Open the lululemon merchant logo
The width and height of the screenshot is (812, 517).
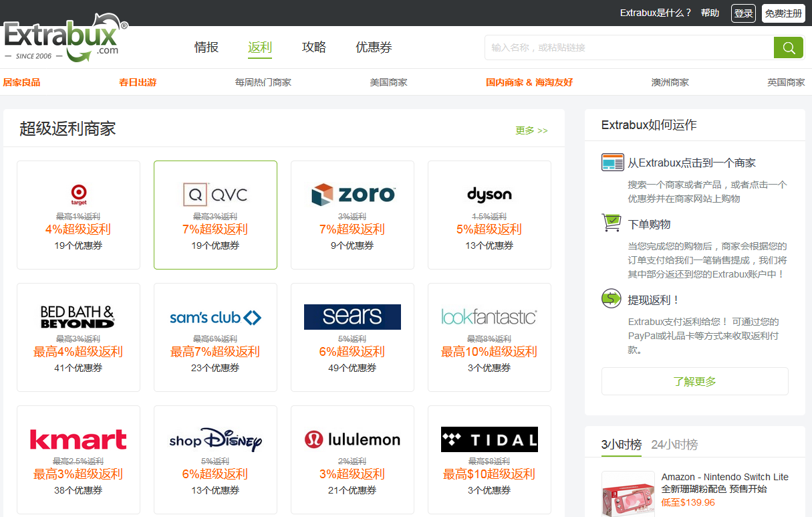(352, 439)
